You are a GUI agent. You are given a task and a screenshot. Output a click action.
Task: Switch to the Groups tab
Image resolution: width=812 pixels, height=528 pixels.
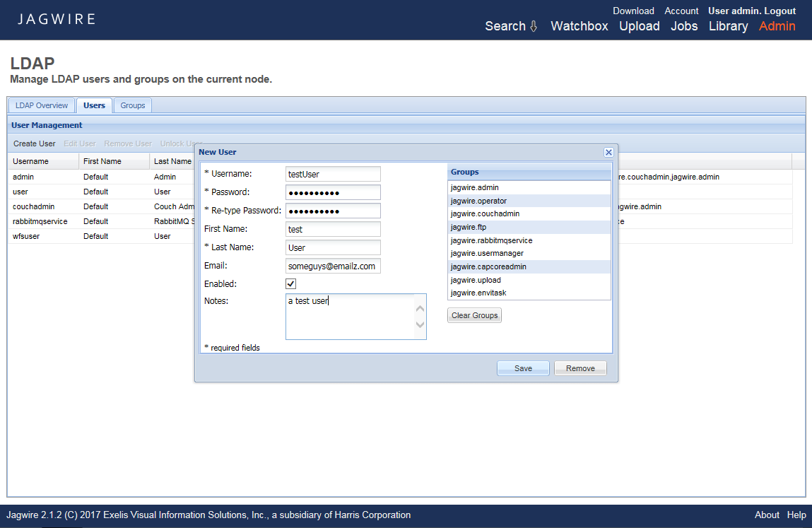(x=132, y=105)
